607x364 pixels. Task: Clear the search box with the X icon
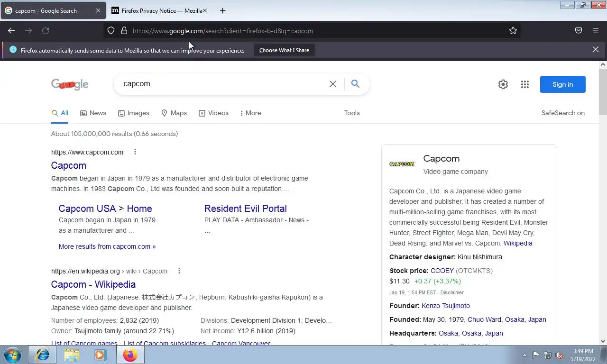(333, 84)
